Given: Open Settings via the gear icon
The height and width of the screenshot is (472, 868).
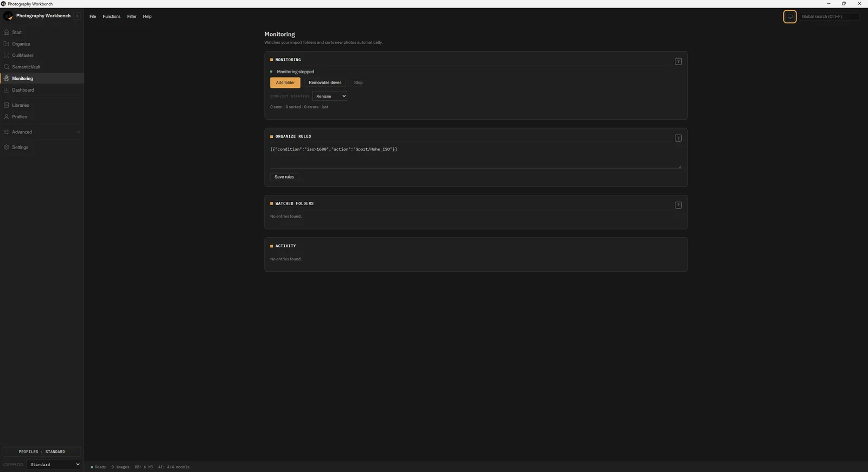Looking at the screenshot, I should pos(7,148).
